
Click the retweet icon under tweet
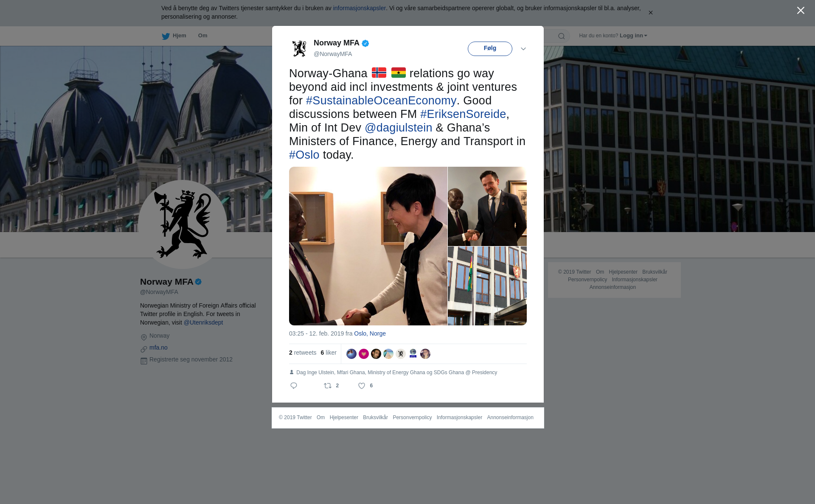[x=328, y=386]
